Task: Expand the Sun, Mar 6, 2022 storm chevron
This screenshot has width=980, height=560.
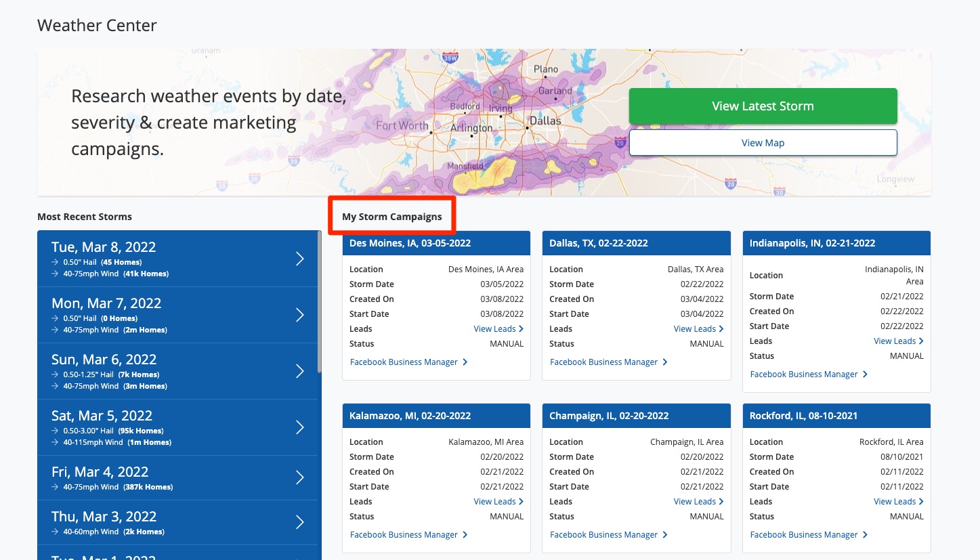Action: (x=300, y=371)
